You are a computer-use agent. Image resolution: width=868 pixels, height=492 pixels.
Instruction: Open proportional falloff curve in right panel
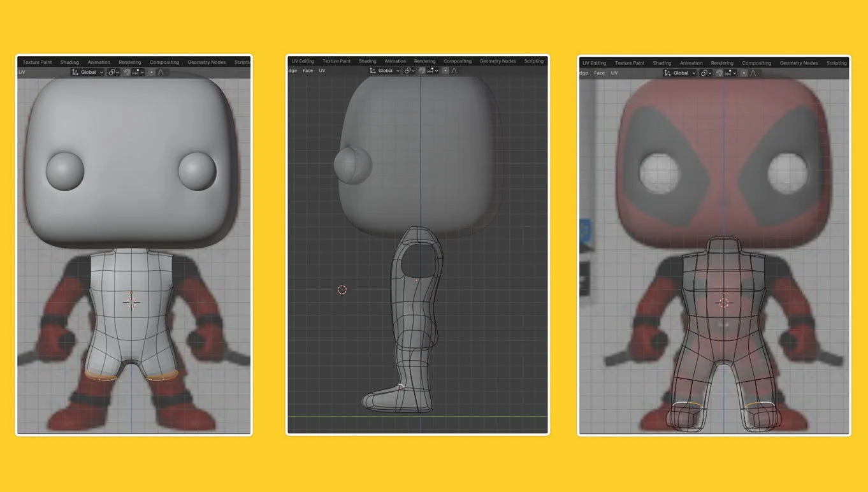coord(753,73)
